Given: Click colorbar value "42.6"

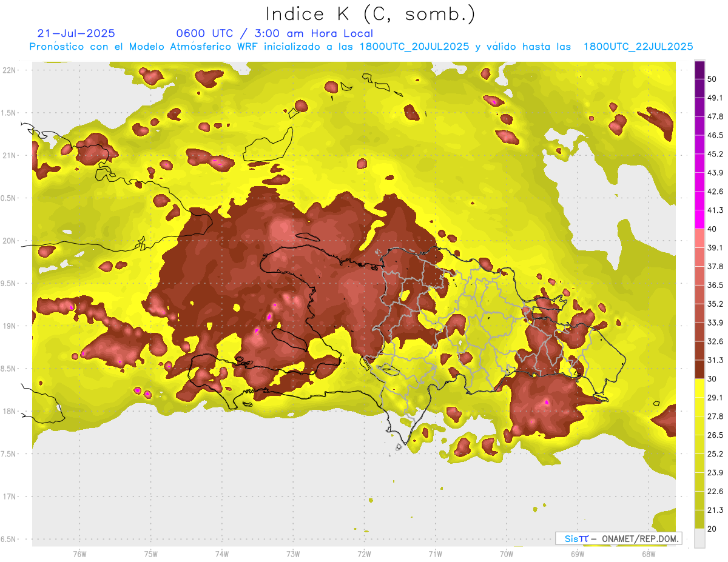Looking at the screenshot, I should pyautogui.click(x=715, y=192).
